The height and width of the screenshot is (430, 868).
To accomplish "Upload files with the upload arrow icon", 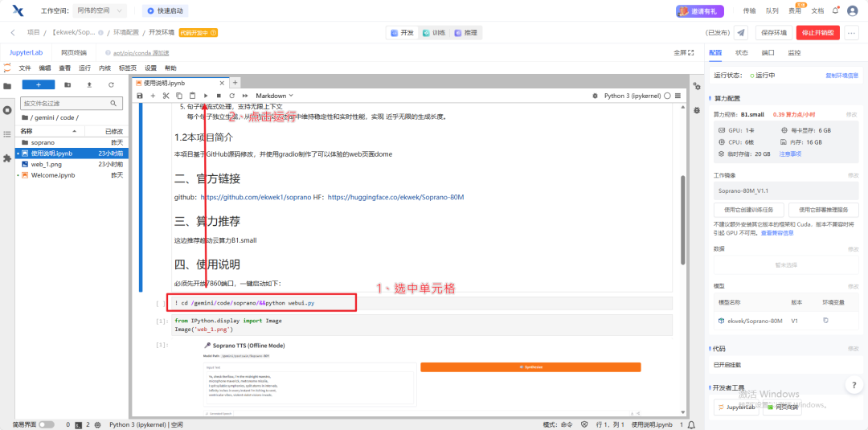I will click(x=89, y=84).
